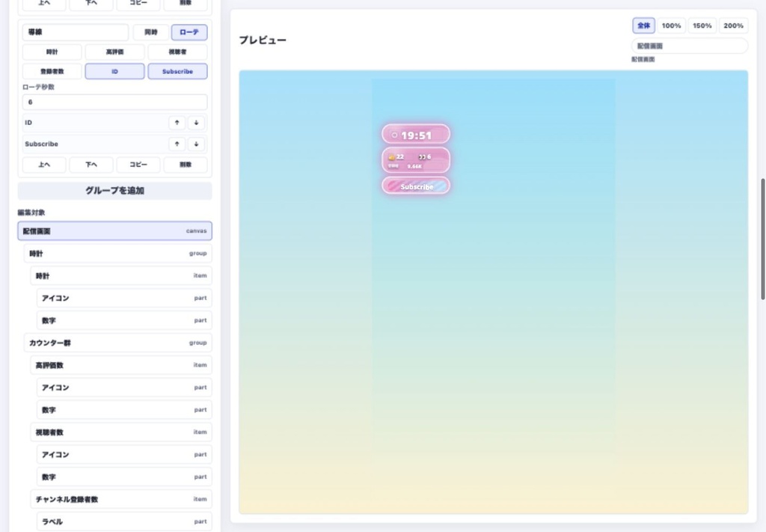Click the プレビュー heading
This screenshot has height=532, width=766.
pos(263,40)
